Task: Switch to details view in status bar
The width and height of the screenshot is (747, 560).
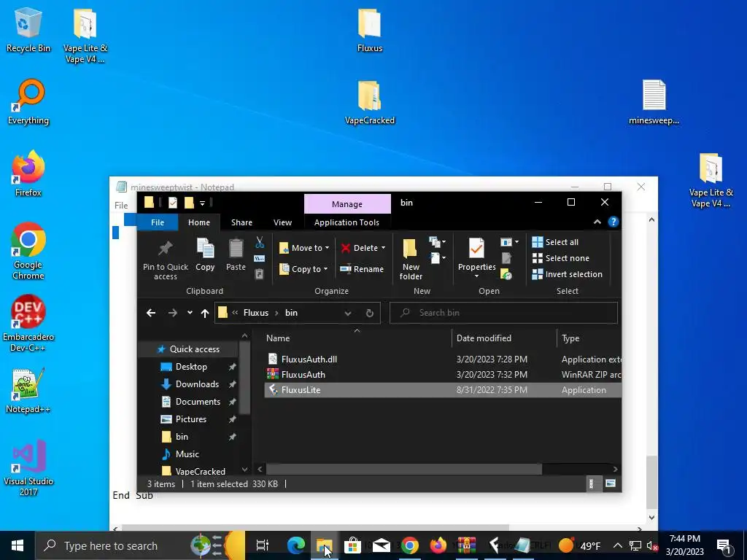Action: pos(591,484)
